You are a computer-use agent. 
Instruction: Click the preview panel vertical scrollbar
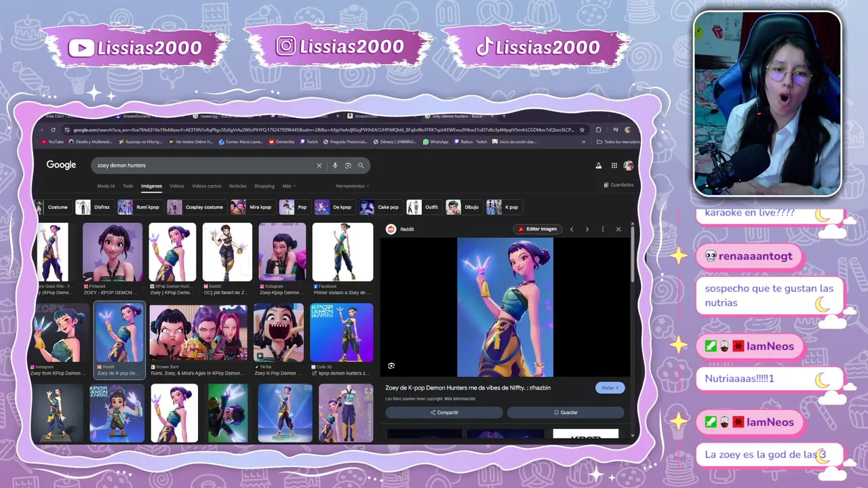point(633,254)
